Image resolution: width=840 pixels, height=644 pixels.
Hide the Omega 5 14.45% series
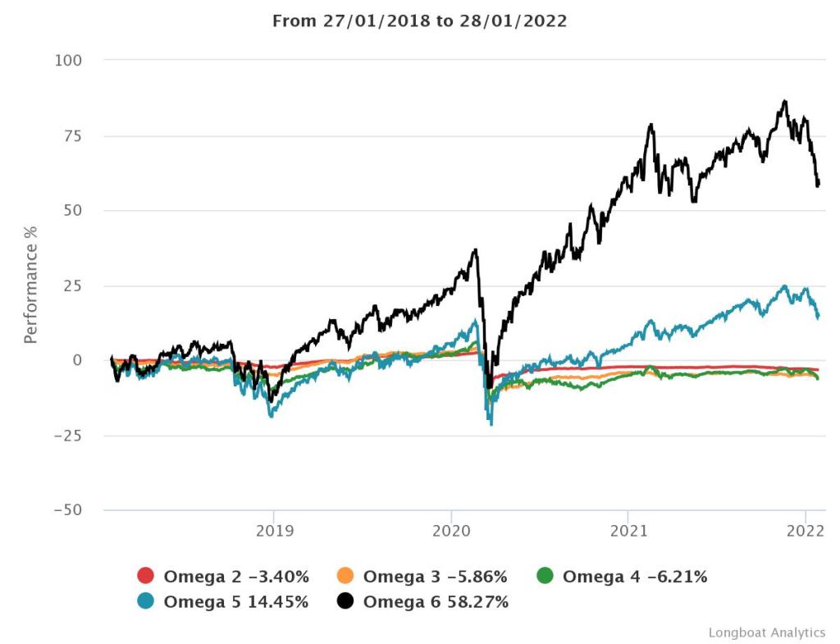click(236, 602)
